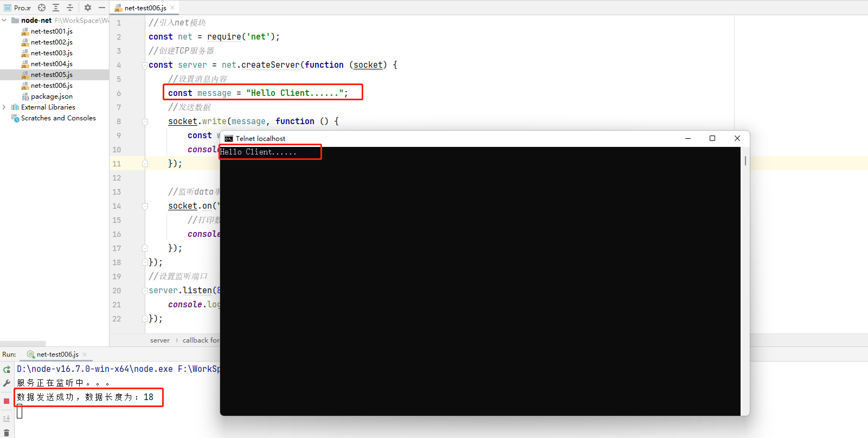868x438 pixels.
Task: Select net-test006.js Run tab
Action: tap(57, 355)
